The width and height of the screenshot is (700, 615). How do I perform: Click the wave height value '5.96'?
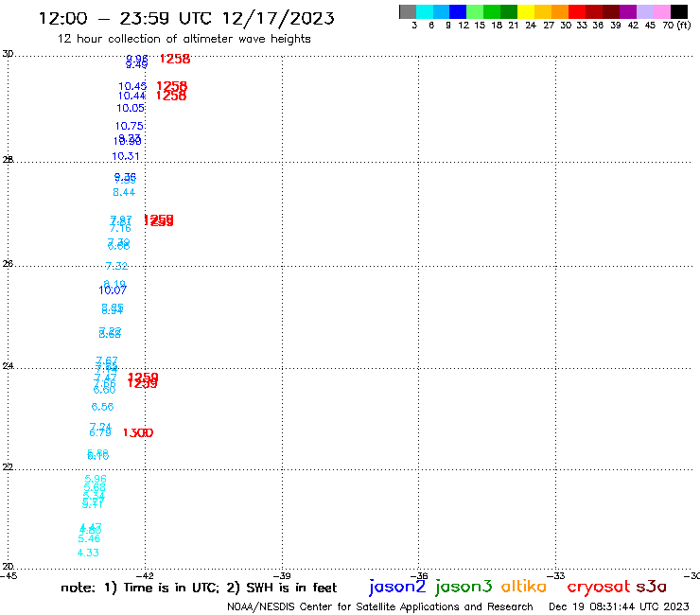click(96, 479)
